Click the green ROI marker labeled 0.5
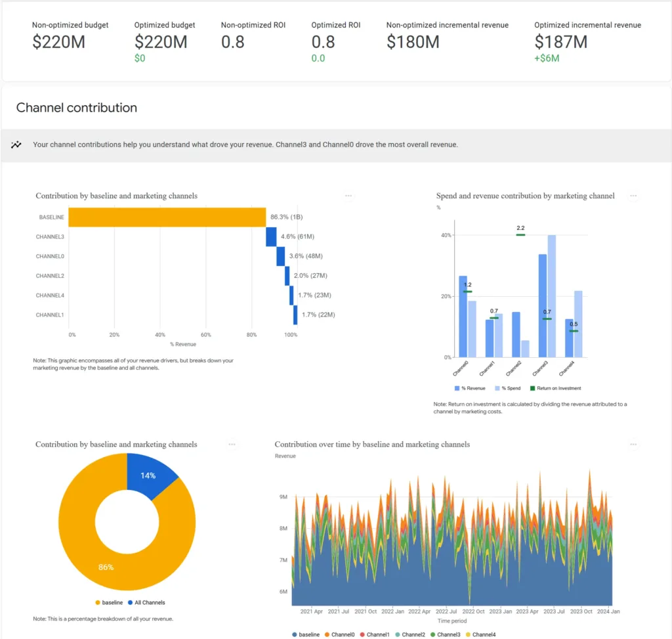The image size is (672, 639). click(574, 331)
